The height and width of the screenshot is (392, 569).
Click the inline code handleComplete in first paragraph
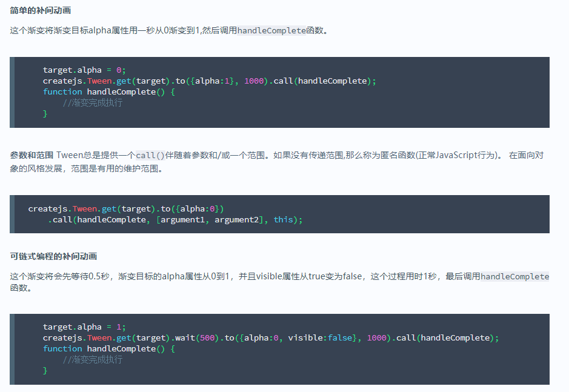[271, 30]
